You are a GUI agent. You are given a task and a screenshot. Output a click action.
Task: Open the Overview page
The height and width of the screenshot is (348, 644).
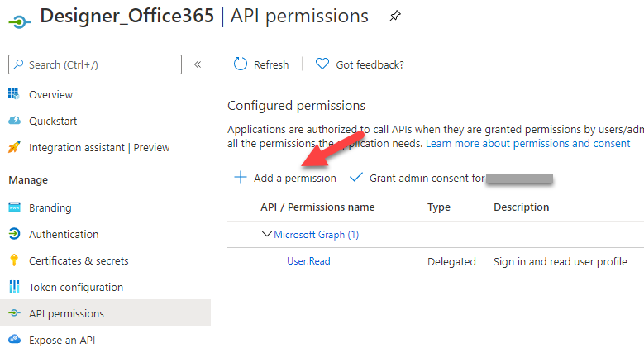point(50,94)
